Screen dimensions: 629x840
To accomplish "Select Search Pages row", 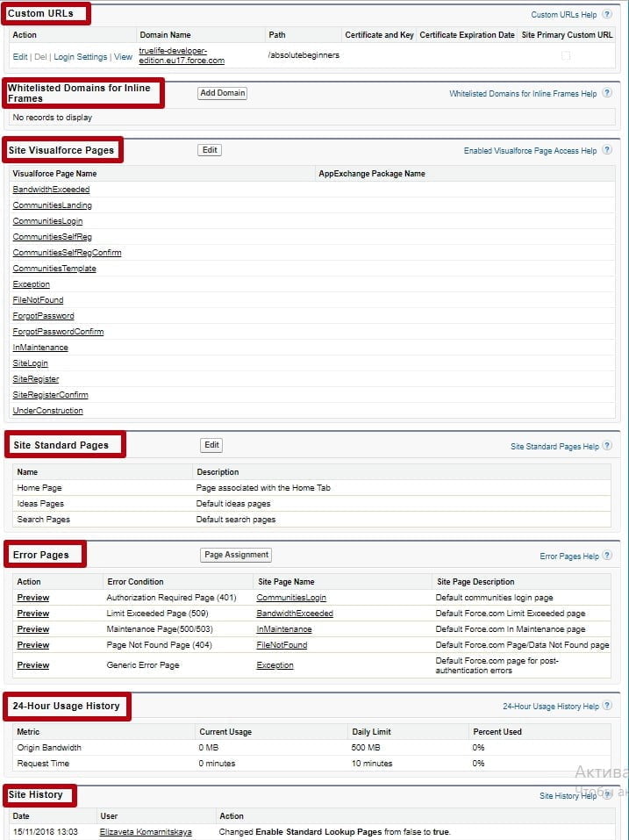I will pyautogui.click(x=311, y=520).
